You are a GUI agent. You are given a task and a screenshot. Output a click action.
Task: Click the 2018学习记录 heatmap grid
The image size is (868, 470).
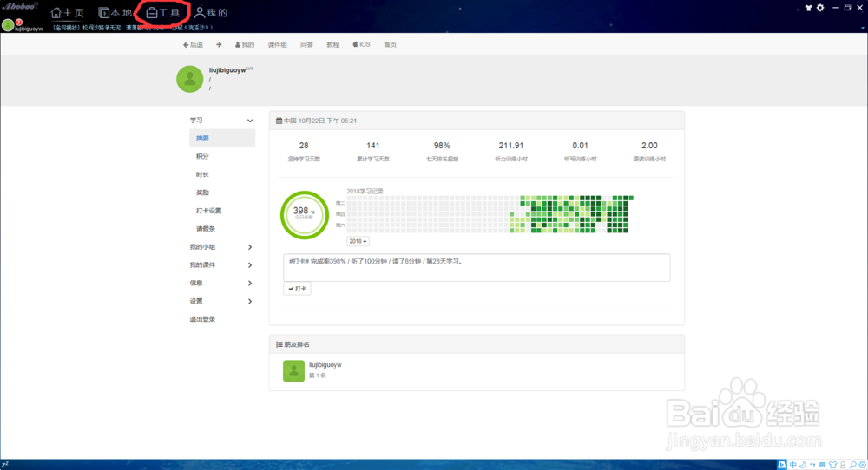pos(490,214)
